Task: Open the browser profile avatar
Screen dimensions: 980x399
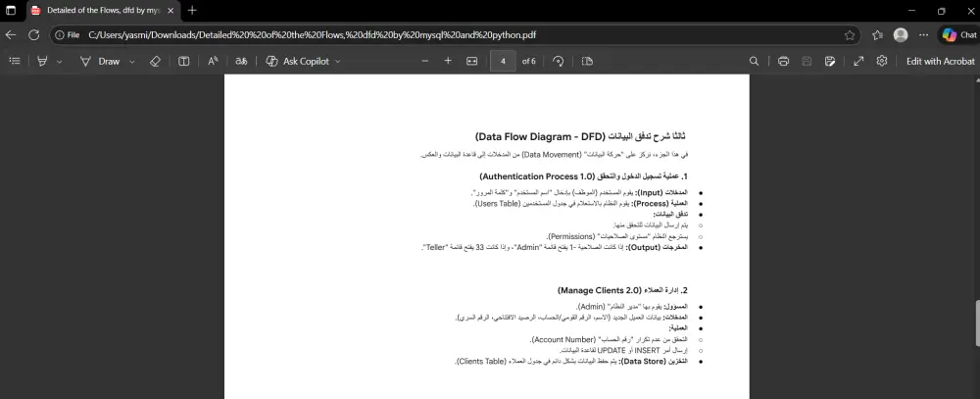Action: coord(901,35)
